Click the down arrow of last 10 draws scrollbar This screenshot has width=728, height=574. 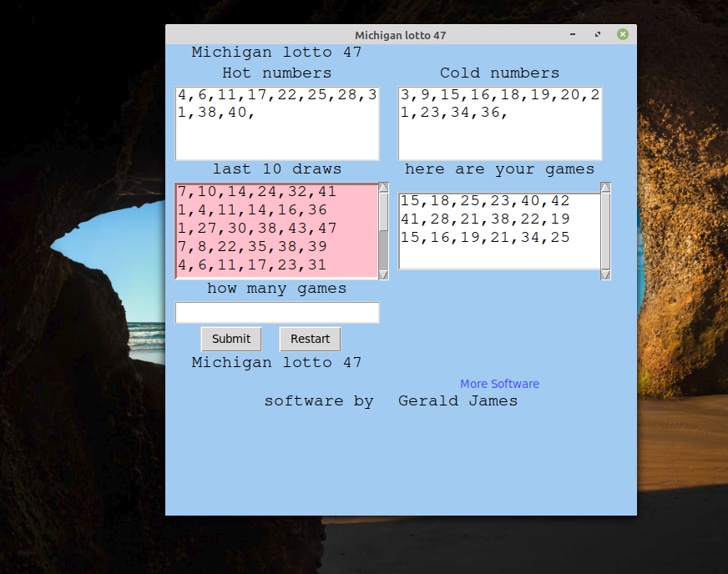(x=383, y=274)
